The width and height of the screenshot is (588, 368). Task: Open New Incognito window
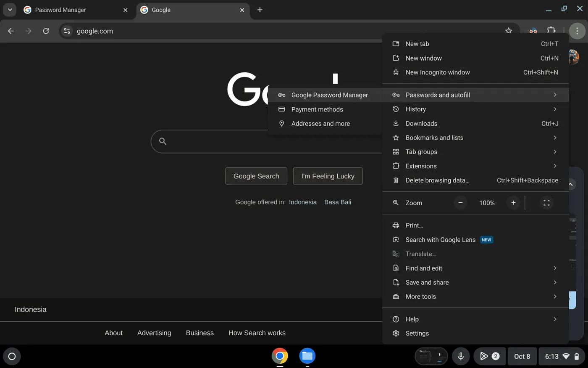(x=475, y=72)
